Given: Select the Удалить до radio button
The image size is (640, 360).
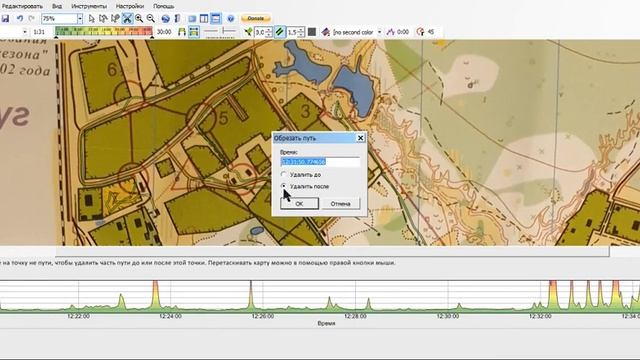Looking at the screenshot, I should [284, 174].
